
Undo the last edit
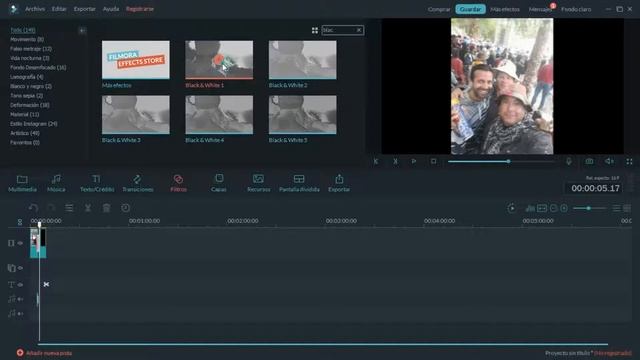pos(33,208)
